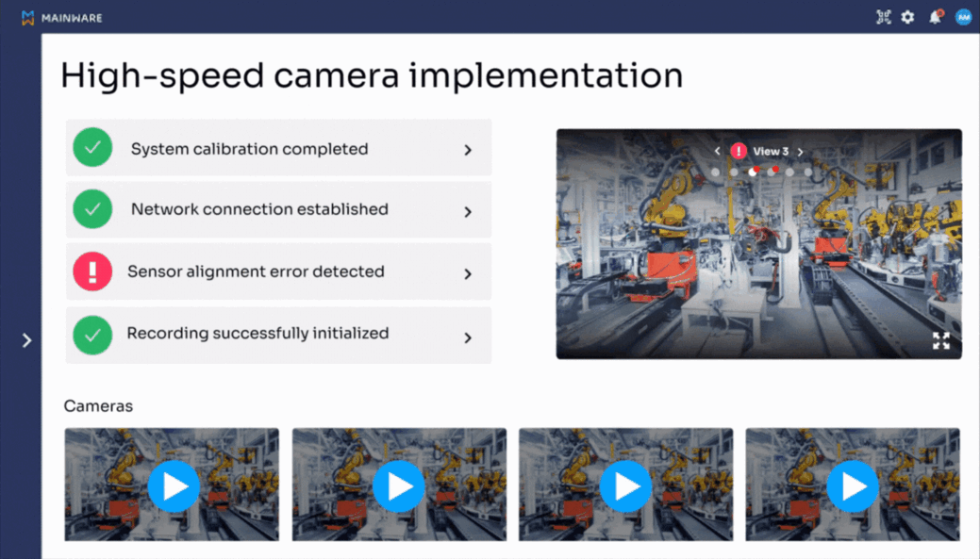Select the first view indicator dot
The width and height of the screenshot is (980, 559).
click(716, 172)
